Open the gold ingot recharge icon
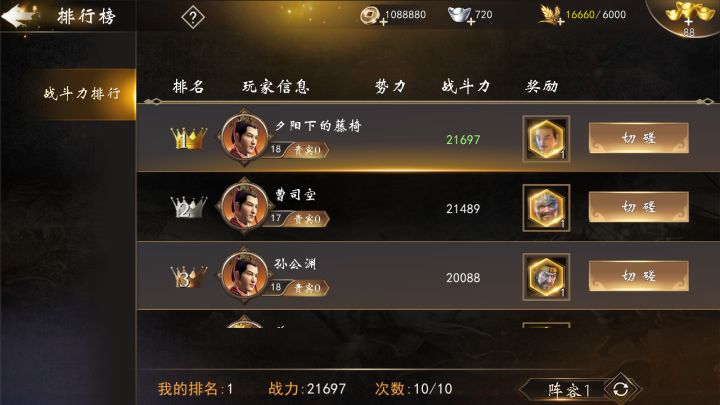This screenshot has height=405, width=720. 687,17
